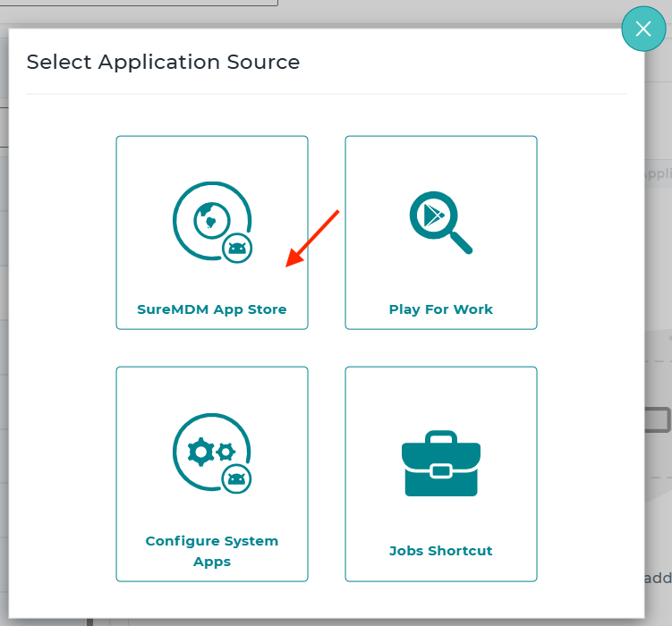Screen dimensions: 672x626
Task: Click the SureMDM App Store globe icon
Action: coord(209,217)
